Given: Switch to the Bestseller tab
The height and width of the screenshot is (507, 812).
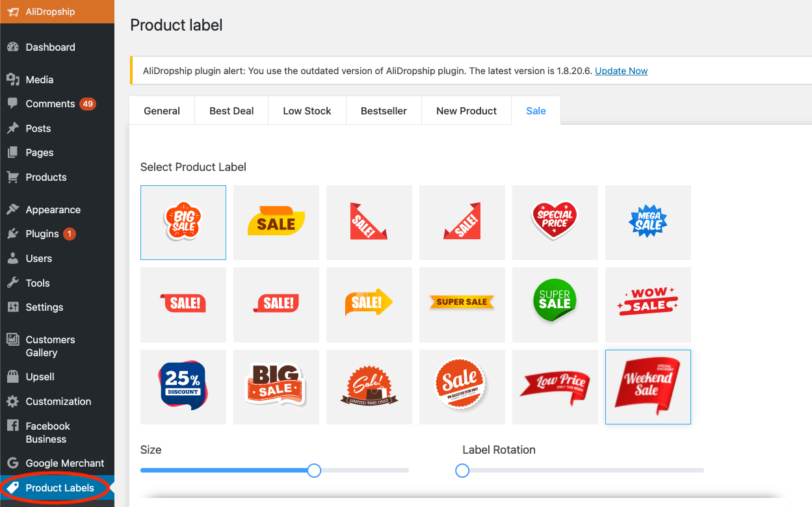Looking at the screenshot, I should point(384,110).
